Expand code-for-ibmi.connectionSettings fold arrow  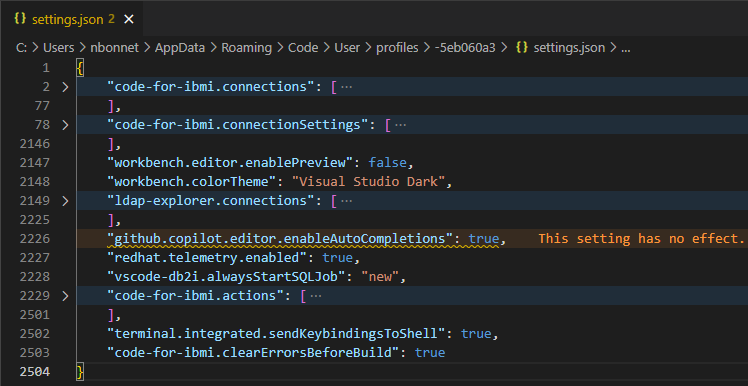click(x=65, y=125)
